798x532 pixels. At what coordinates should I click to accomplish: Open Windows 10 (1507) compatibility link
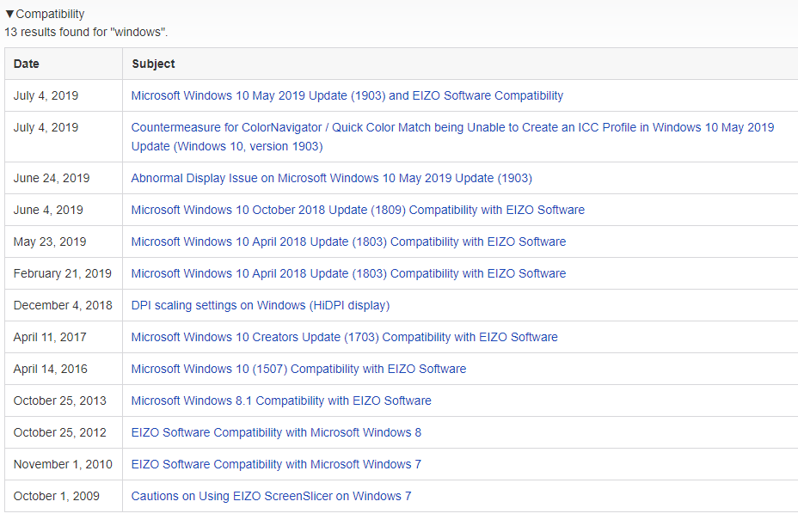coord(298,369)
